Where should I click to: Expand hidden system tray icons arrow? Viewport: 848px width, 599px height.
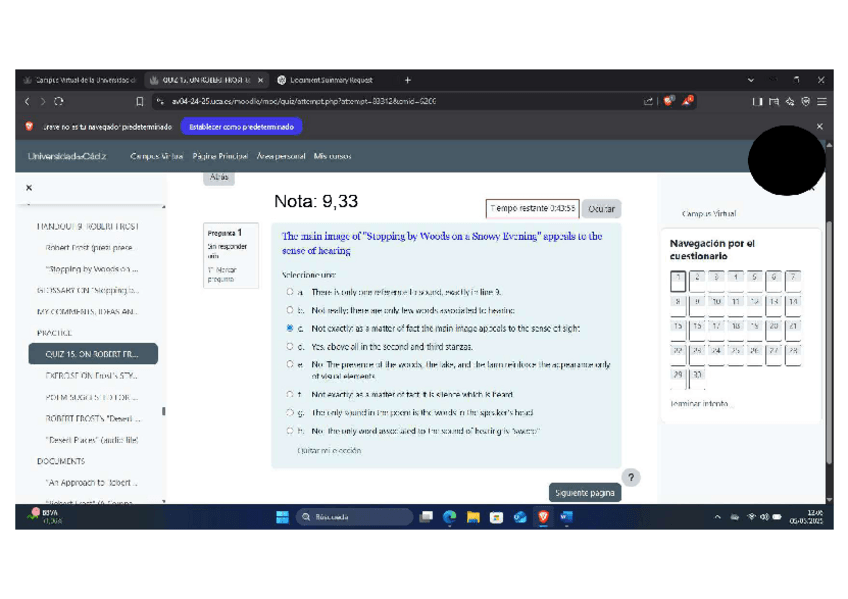coord(717,517)
